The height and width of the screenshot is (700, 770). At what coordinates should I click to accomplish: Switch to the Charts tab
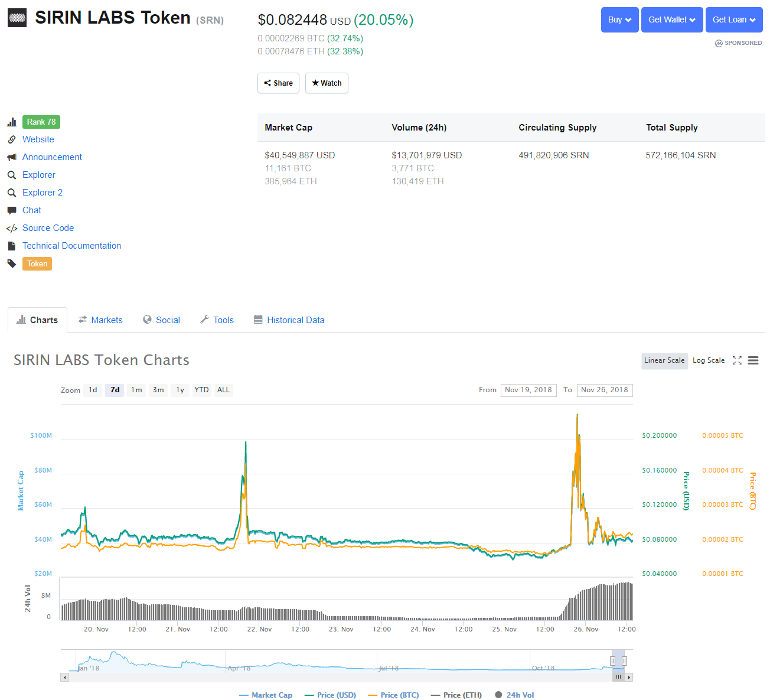pyautogui.click(x=37, y=320)
